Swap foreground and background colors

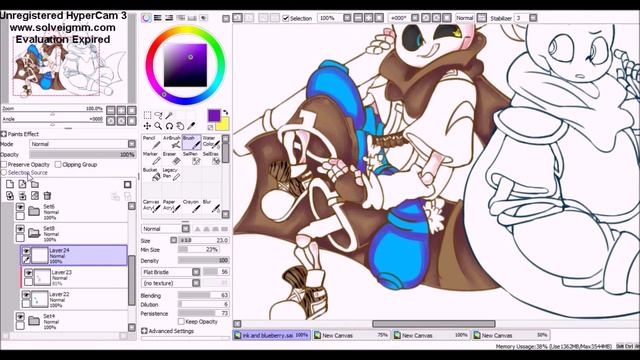coord(225,112)
